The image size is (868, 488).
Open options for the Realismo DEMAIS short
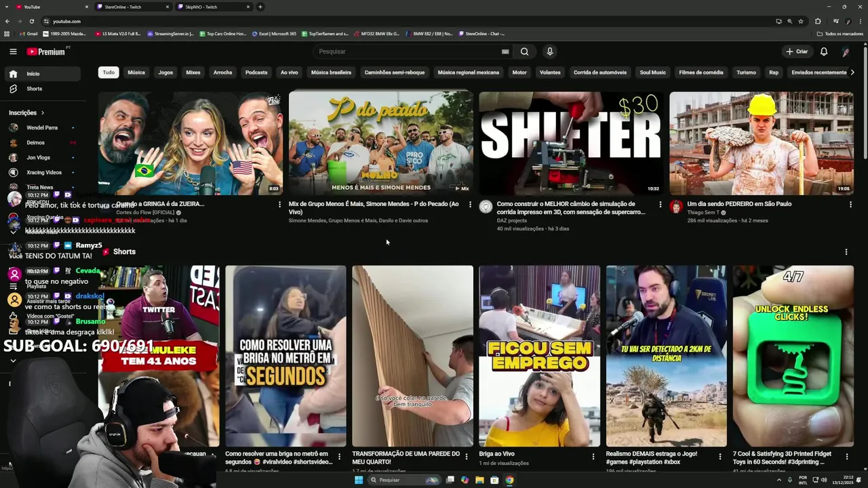click(x=719, y=456)
